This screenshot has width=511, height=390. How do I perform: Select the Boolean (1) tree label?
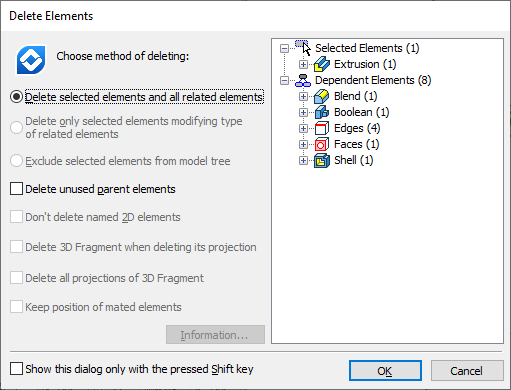[x=361, y=112]
